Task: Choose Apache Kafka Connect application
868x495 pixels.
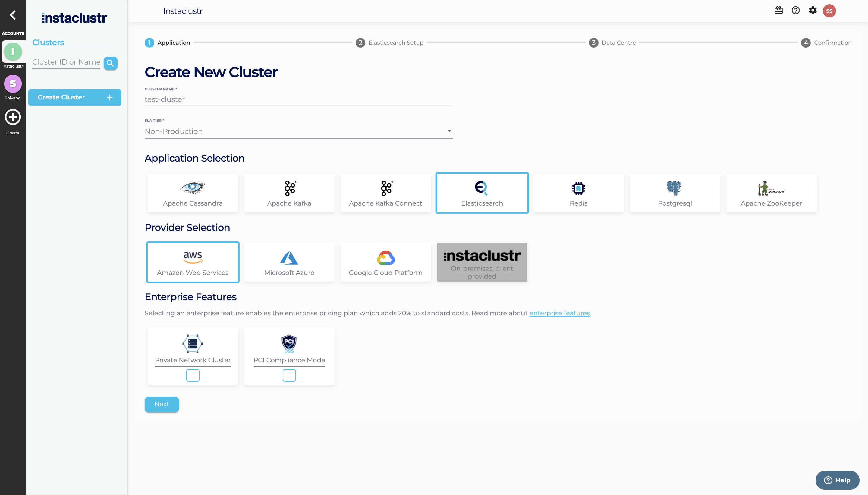Action: click(385, 193)
